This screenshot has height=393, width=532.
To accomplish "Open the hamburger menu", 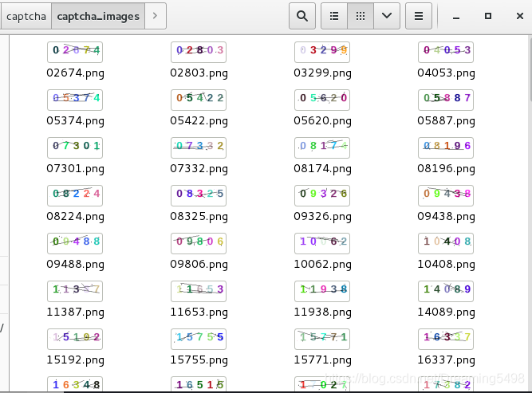I will click(x=419, y=16).
